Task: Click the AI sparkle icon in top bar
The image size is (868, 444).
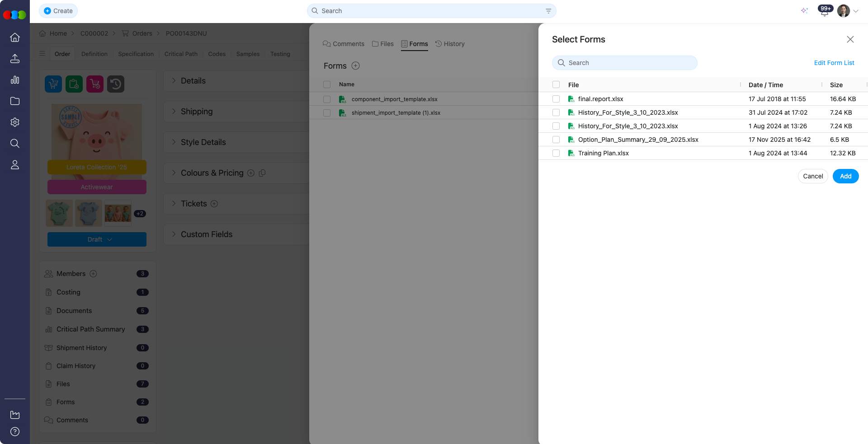Action: click(804, 11)
